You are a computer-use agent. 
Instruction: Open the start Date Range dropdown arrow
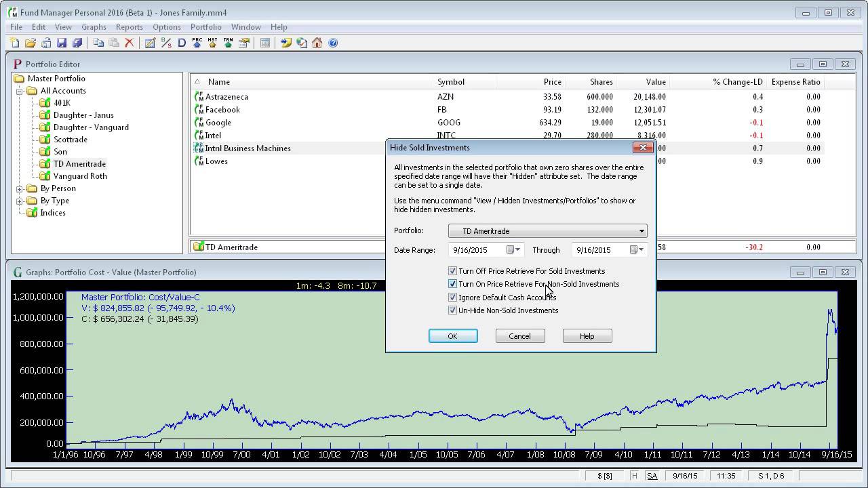[x=518, y=250]
